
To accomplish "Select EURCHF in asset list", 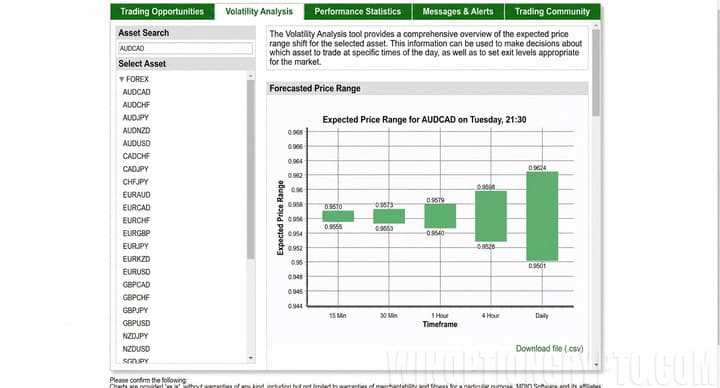I will (x=136, y=221).
